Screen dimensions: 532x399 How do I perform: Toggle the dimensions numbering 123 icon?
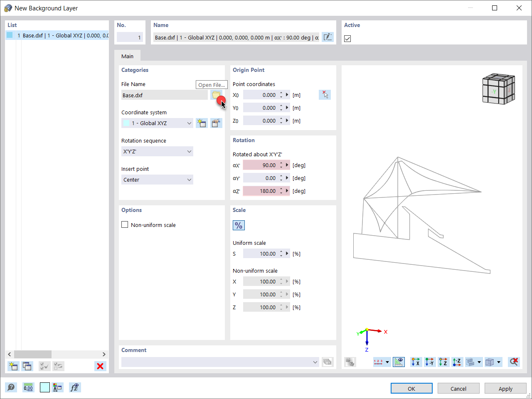click(x=378, y=362)
